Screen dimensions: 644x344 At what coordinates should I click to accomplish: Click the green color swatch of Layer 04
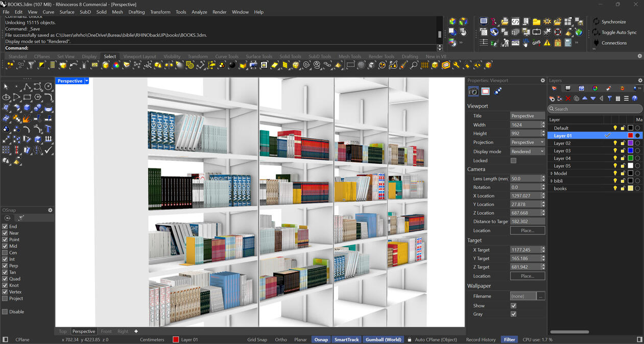coord(631,158)
